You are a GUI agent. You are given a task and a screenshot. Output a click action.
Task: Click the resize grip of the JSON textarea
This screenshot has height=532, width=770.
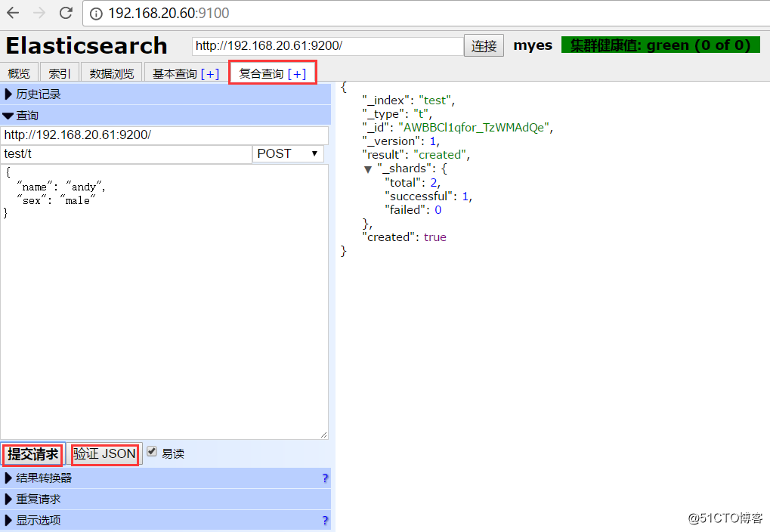[x=323, y=435]
